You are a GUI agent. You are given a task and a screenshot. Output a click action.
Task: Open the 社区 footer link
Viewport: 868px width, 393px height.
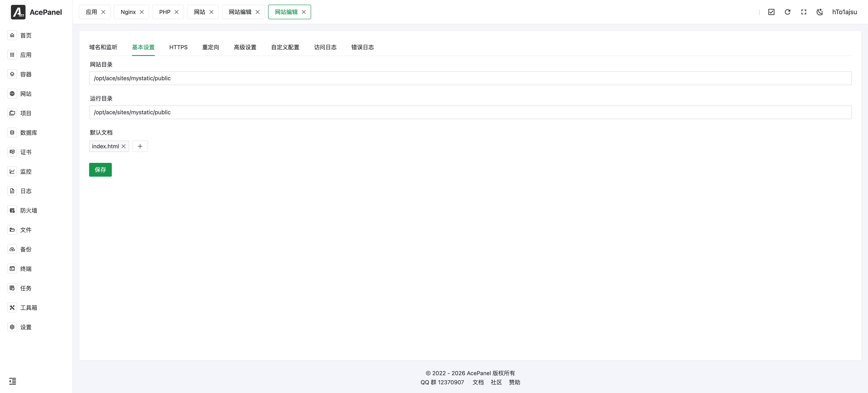pos(496,382)
